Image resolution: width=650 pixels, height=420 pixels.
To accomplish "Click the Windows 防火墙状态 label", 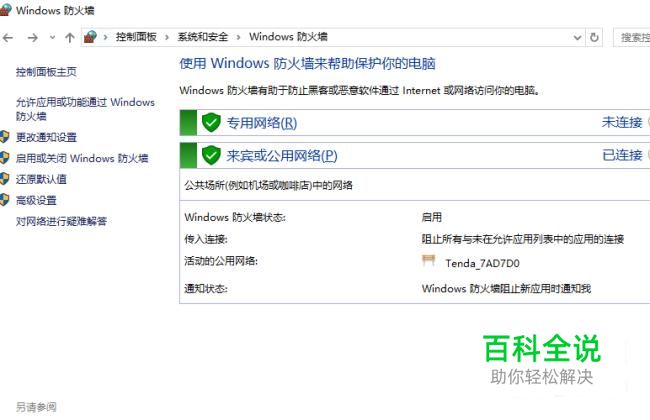I will coord(235,217).
